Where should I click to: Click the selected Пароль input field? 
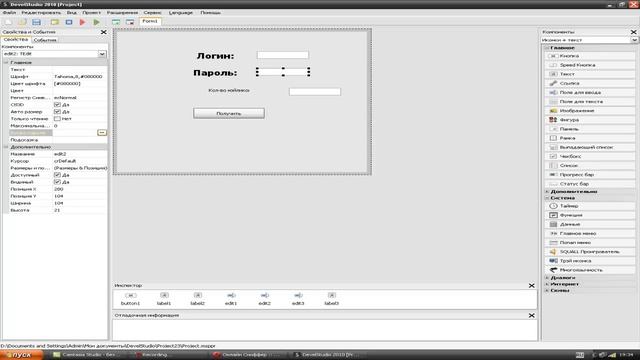[283, 72]
